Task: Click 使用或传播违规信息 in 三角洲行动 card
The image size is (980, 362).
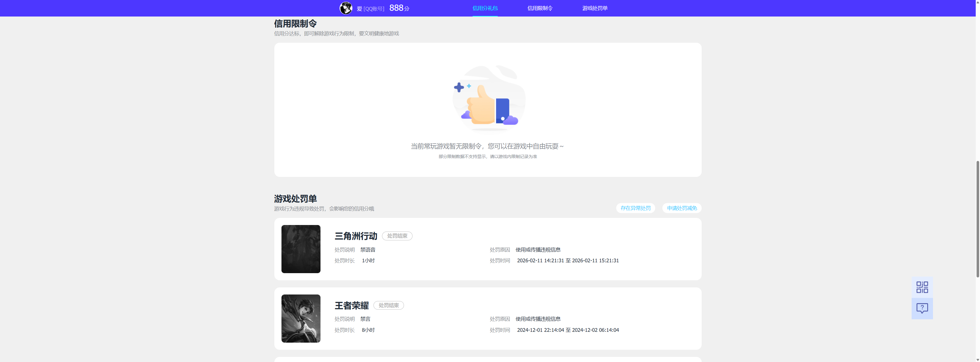Action: pos(538,250)
